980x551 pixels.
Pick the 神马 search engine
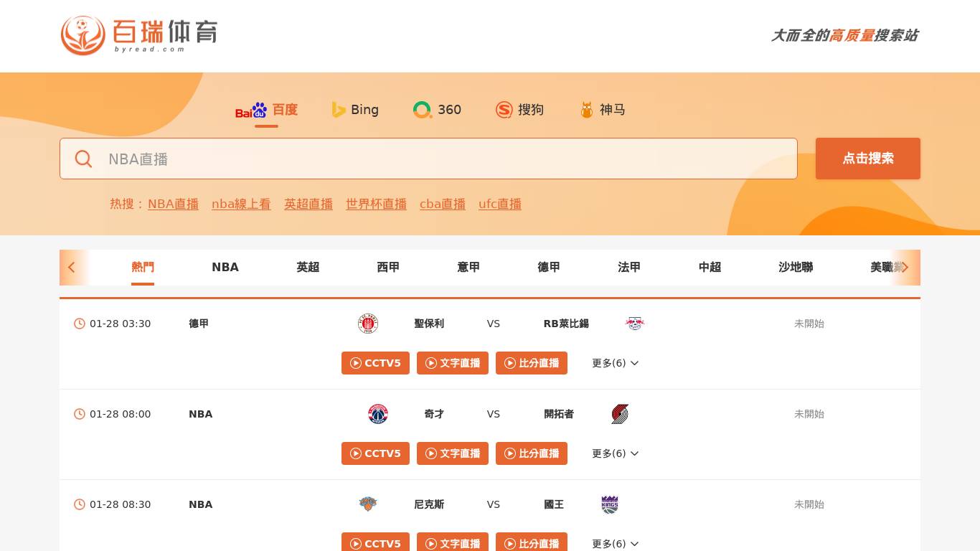point(603,110)
